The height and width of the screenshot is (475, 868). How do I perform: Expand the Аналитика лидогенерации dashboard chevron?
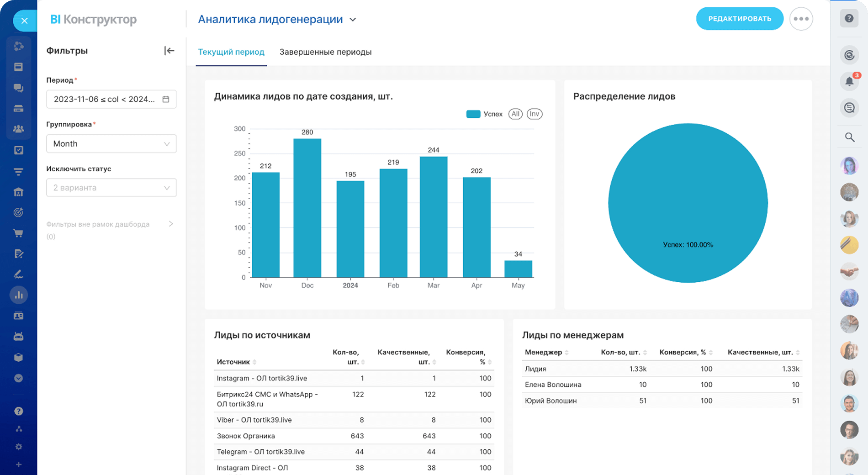[x=353, y=20]
